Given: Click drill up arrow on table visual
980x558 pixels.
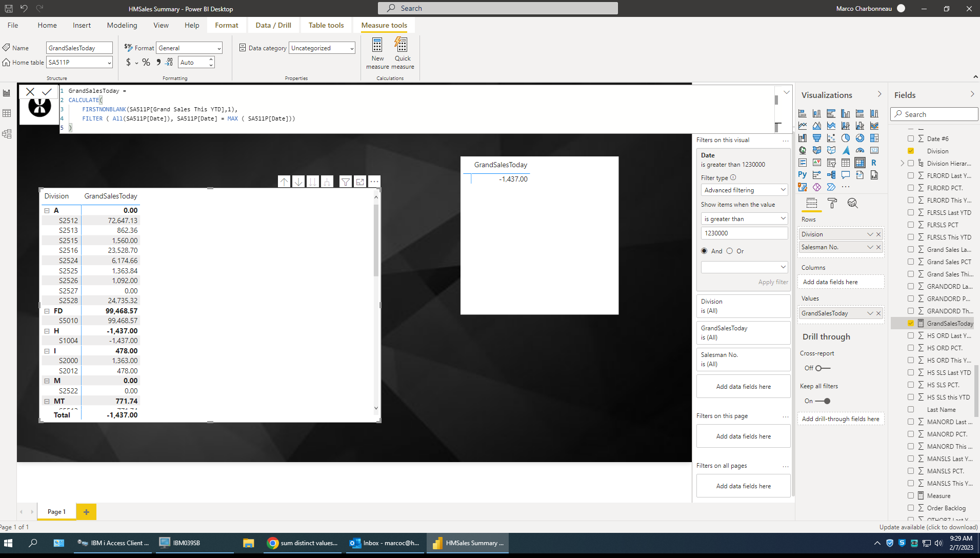Looking at the screenshot, I should point(284,182).
